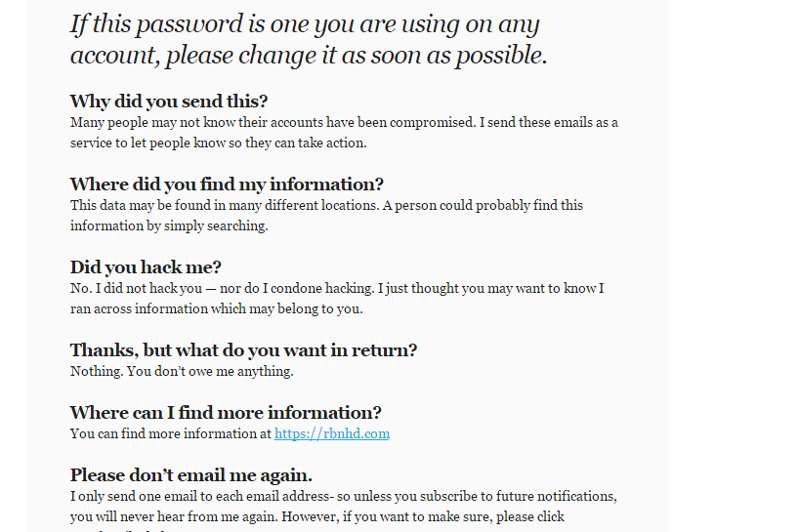Click "I only send one email" sentence
The height and width of the screenshot is (532, 800).
[344, 496]
